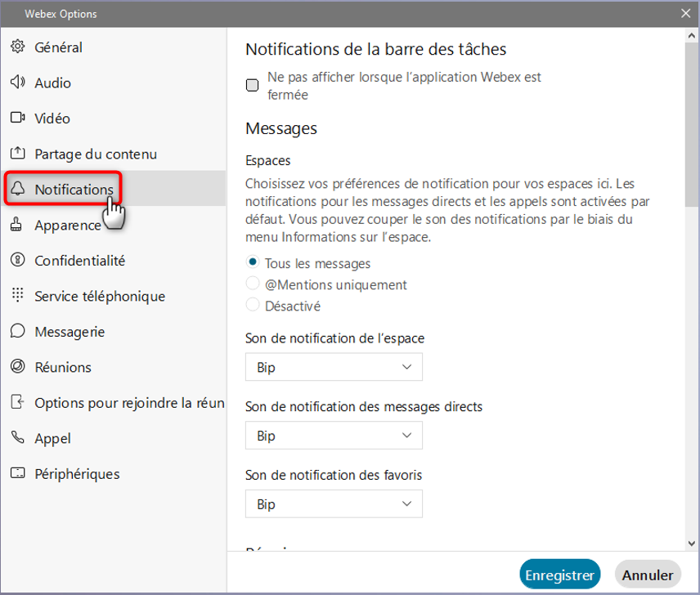700x595 pixels.
Task: Open Confidentialité via its lock icon
Action: [x=17, y=260]
